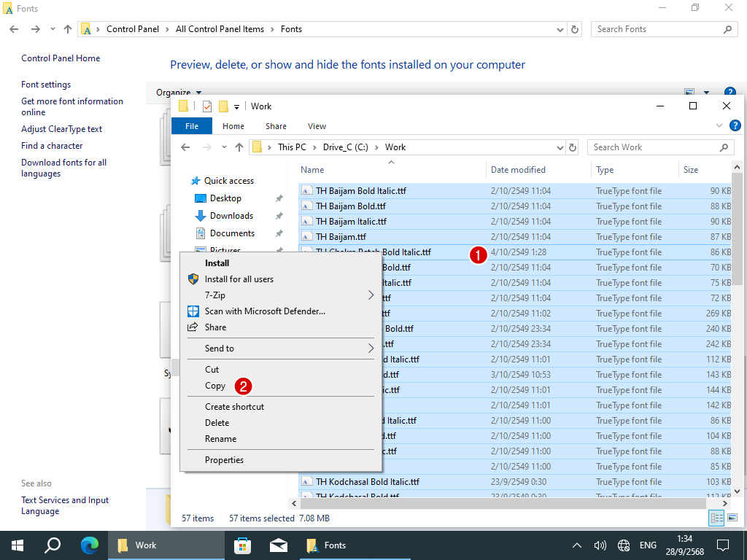Open the Work address bar history dropdown
Image resolution: width=747 pixels, height=560 pixels.
[560, 147]
